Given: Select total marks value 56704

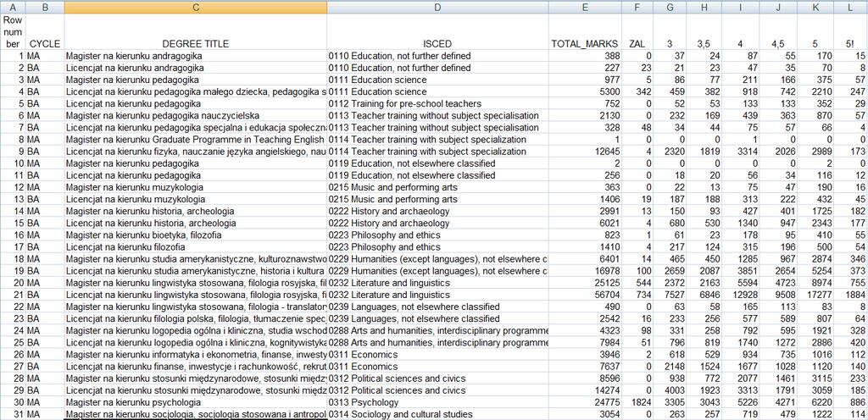Looking at the screenshot, I should [585, 295].
